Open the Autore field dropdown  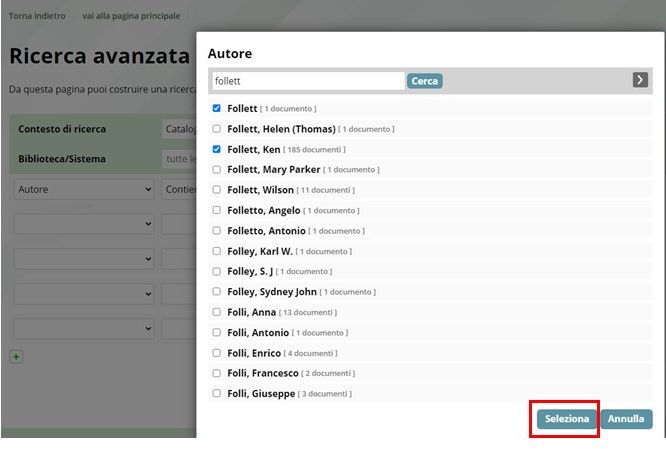pos(84,189)
